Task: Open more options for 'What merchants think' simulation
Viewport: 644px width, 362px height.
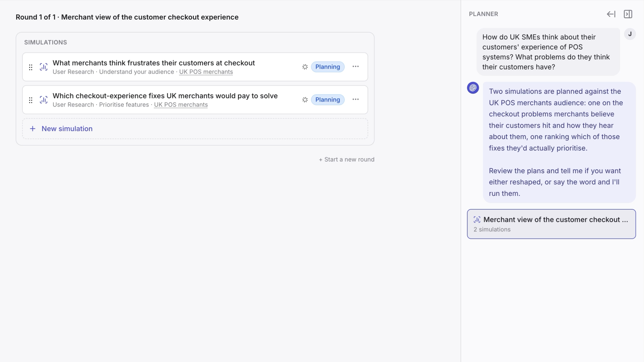Action: tap(356, 66)
